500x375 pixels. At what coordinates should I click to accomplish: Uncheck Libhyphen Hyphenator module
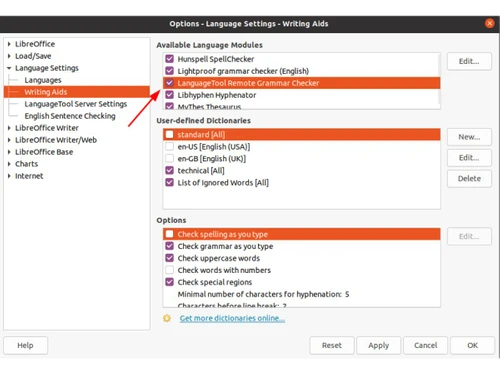169,95
